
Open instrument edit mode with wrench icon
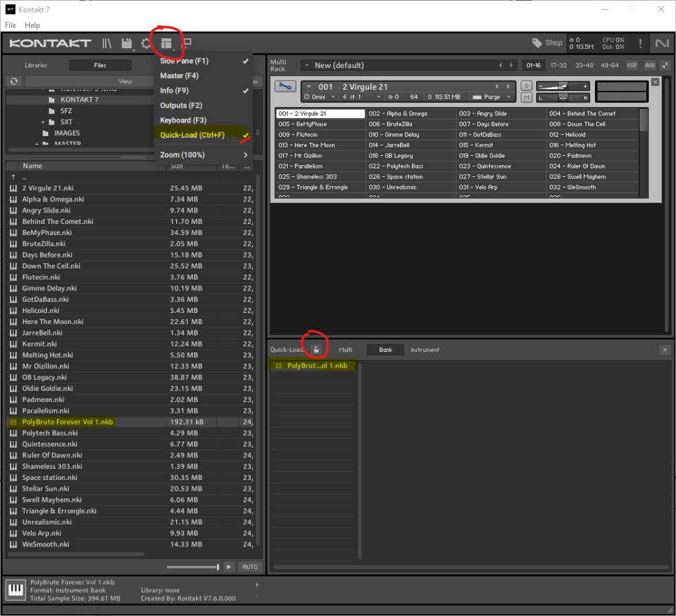tap(285, 86)
